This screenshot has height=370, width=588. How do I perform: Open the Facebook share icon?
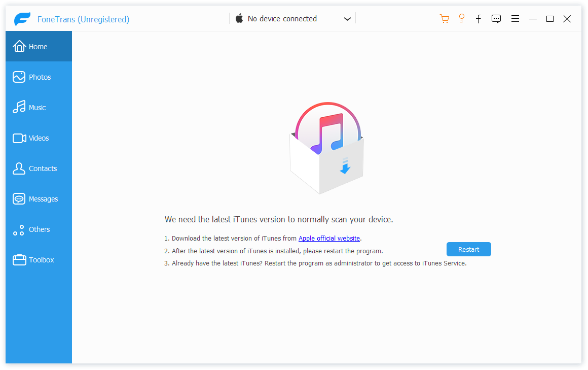pos(478,19)
